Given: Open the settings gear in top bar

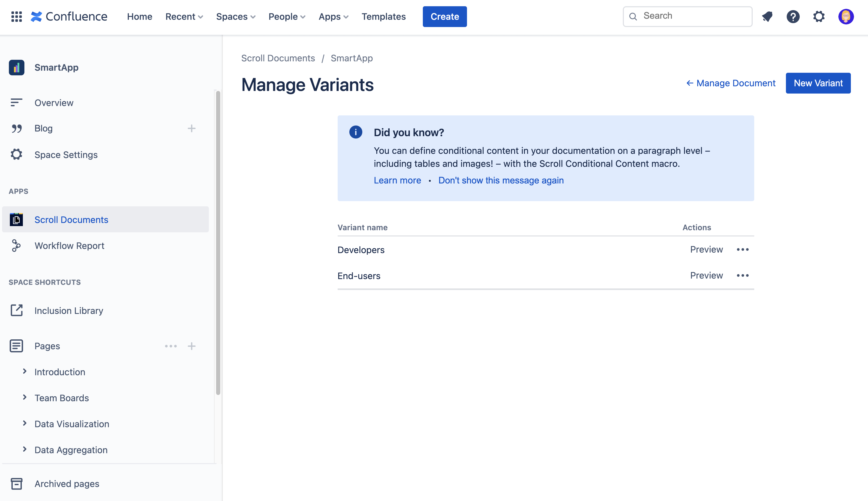Looking at the screenshot, I should (x=819, y=17).
